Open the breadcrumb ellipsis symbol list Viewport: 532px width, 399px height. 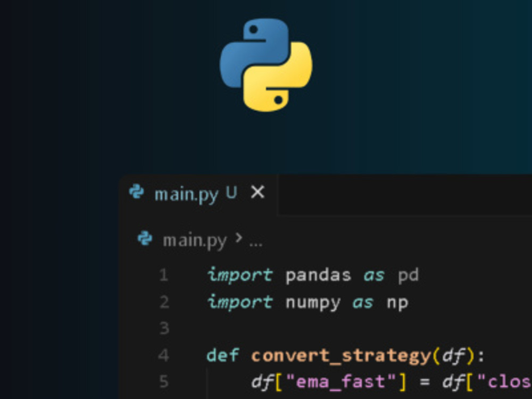click(x=255, y=244)
